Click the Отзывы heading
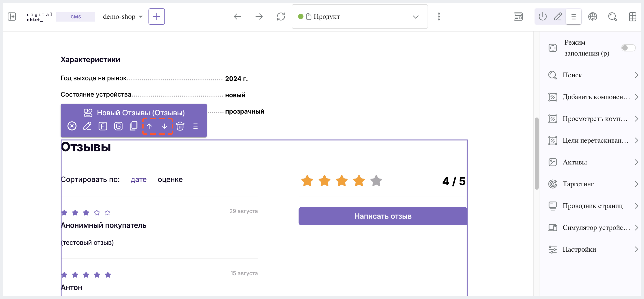The image size is (644, 299). click(86, 147)
